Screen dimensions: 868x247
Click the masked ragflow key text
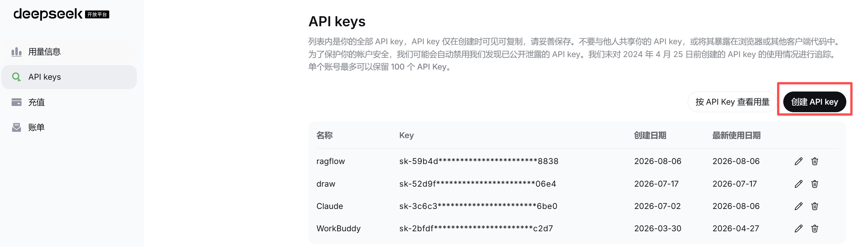click(x=479, y=161)
